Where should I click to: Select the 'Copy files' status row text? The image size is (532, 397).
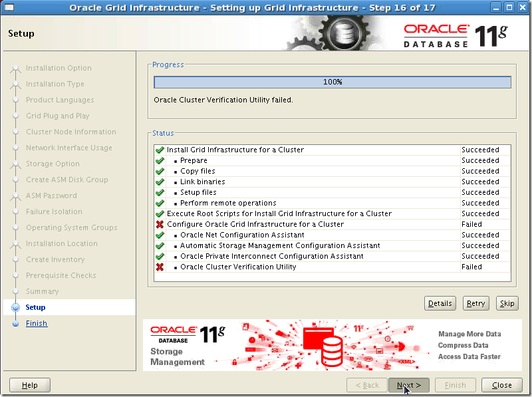click(198, 171)
